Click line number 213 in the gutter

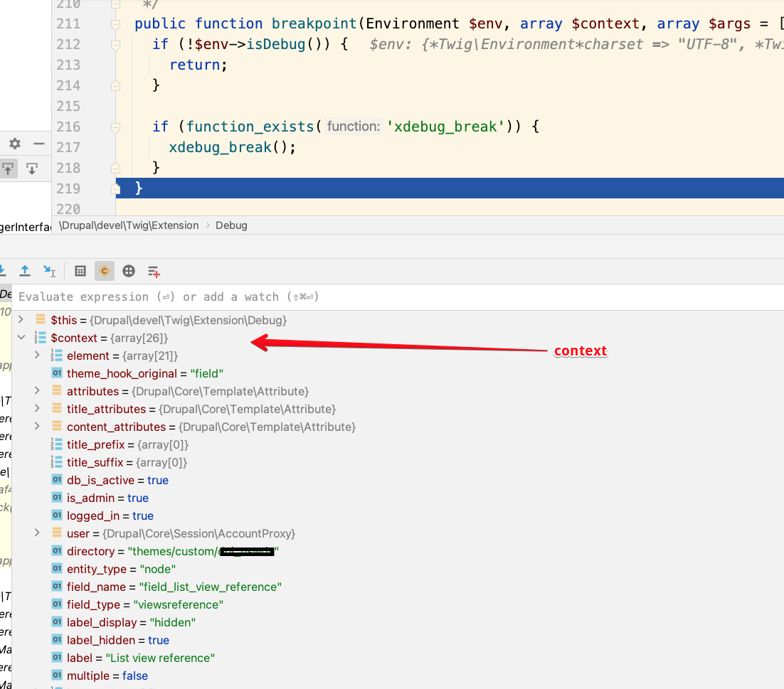68,65
